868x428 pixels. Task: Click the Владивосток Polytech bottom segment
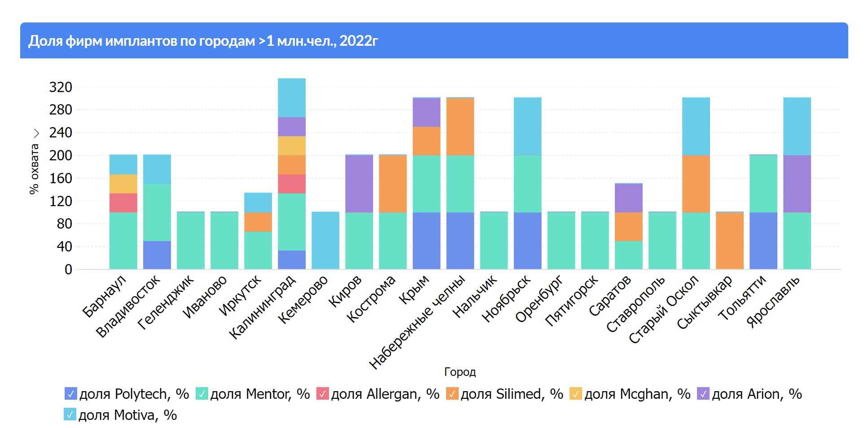tap(157, 255)
